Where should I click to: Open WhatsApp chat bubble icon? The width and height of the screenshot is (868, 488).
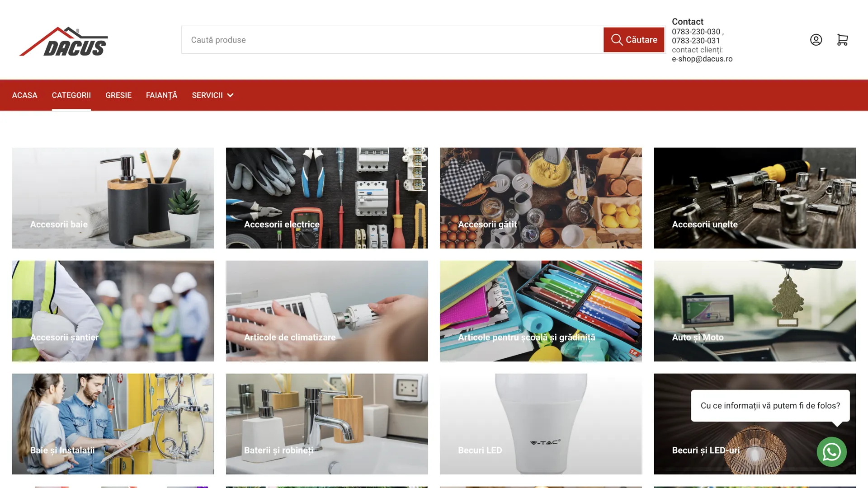[x=831, y=452]
